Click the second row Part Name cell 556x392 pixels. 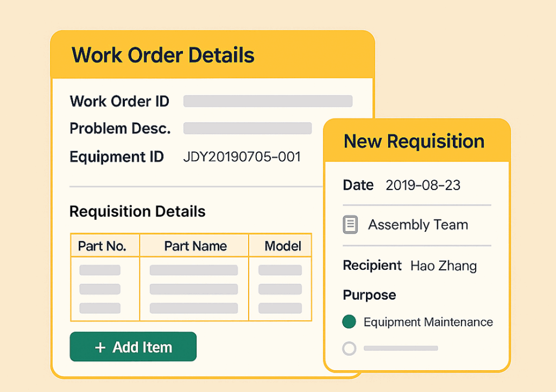pyautogui.click(x=193, y=289)
